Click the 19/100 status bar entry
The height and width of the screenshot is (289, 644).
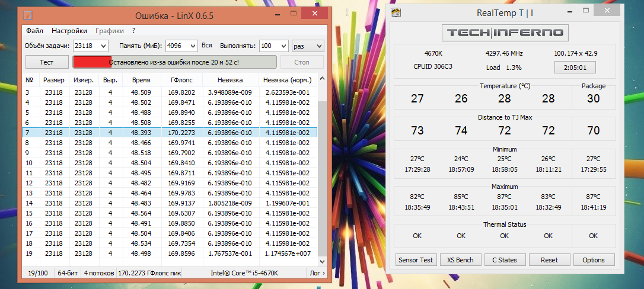(37, 272)
